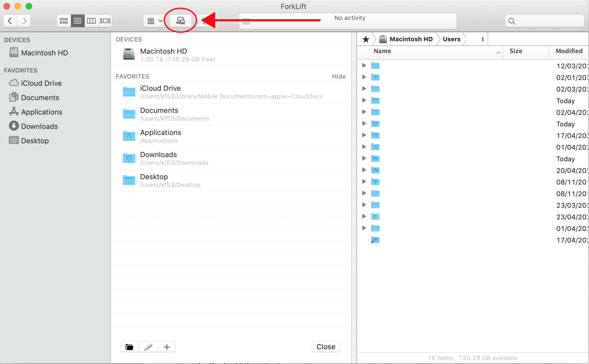This screenshot has width=589, height=364.
Task: Expand the Applications-icon folder dated 02/01
Action: click(364, 77)
